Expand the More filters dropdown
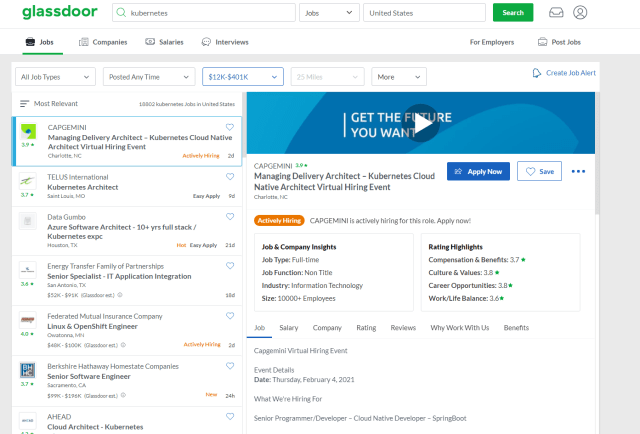This screenshot has width=640, height=434. pos(399,77)
